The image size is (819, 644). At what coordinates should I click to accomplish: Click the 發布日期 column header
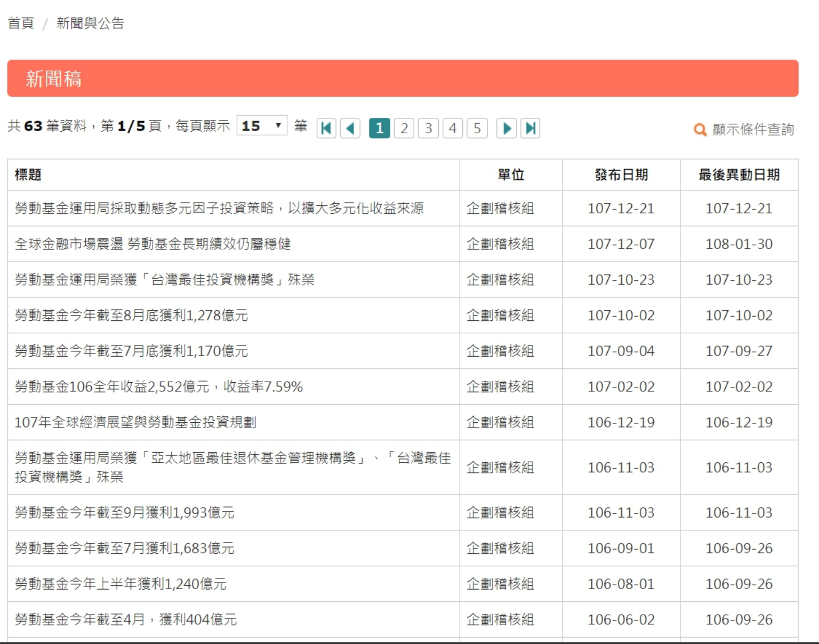tap(621, 175)
